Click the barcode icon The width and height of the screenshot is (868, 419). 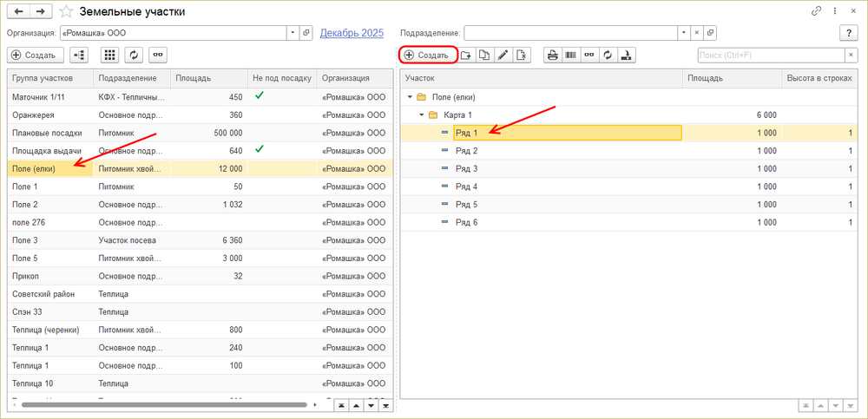coord(571,56)
